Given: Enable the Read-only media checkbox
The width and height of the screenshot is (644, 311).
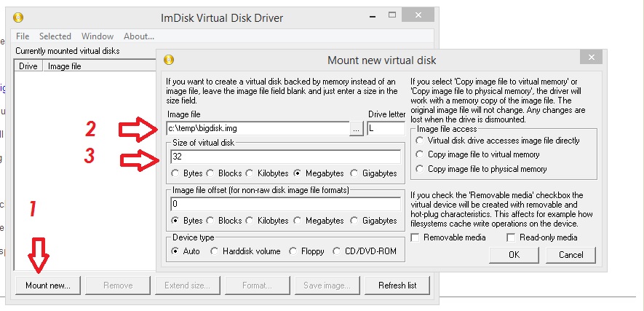Looking at the screenshot, I should point(542,237).
